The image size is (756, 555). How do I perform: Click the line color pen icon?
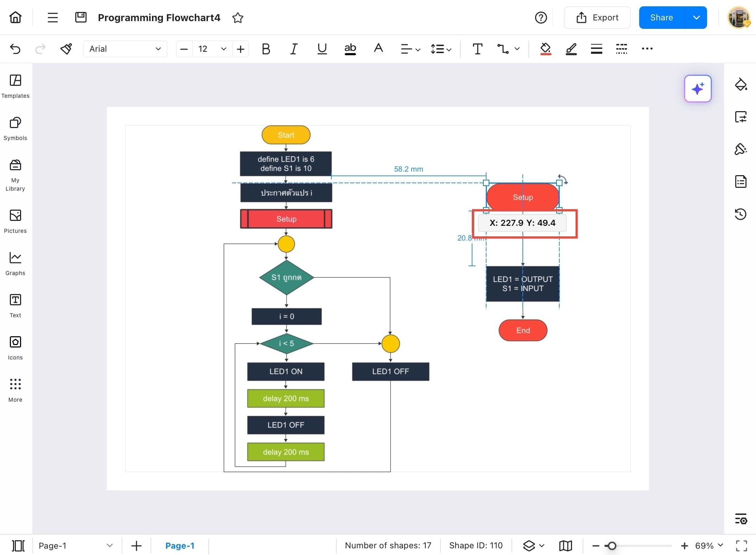click(x=571, y=49)
